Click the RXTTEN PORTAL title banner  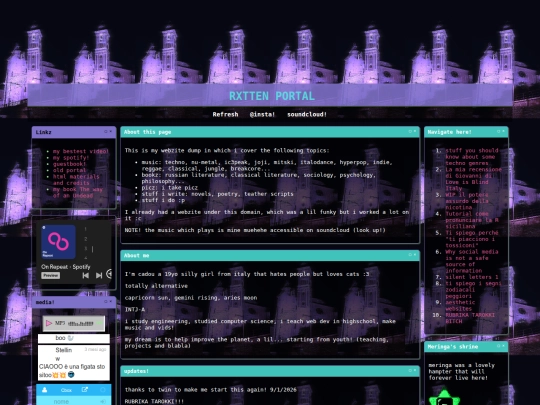pyautogui.click(x=272, y=96)
